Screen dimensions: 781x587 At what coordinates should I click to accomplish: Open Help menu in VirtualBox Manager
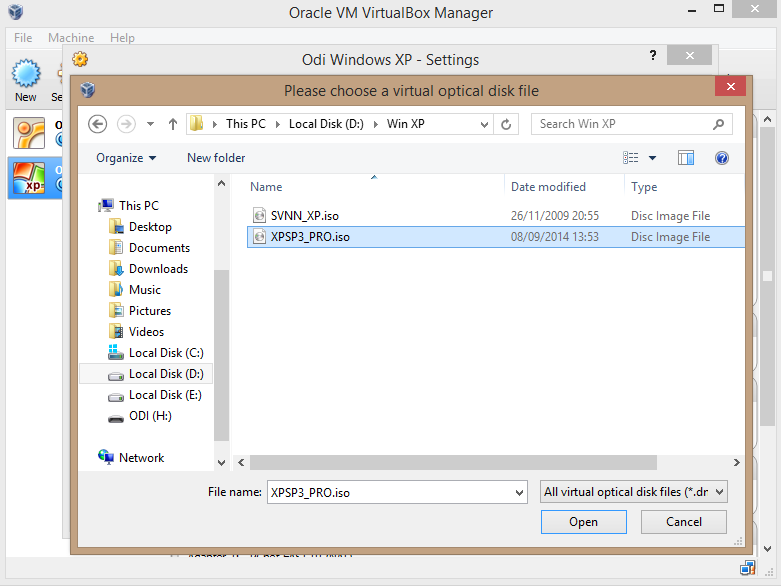[x=122, y=38]
